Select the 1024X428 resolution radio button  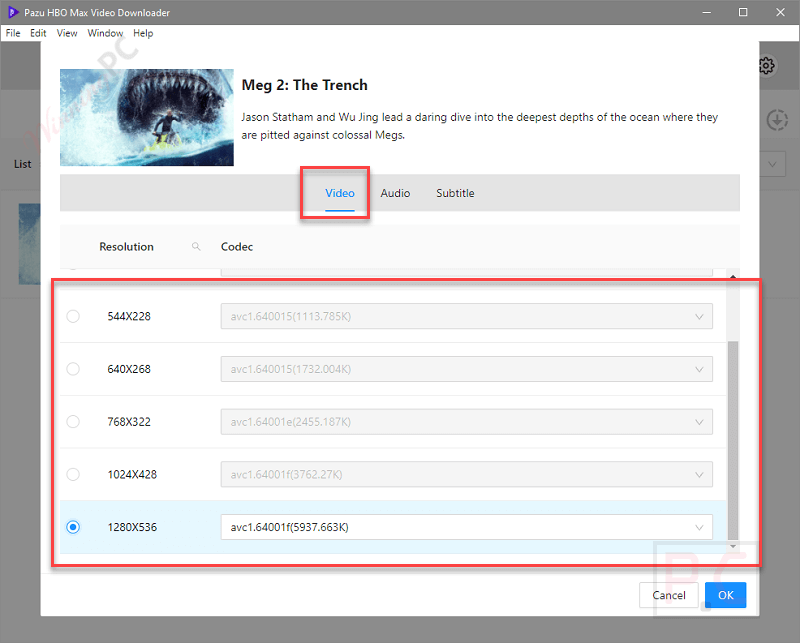point(73,475)
